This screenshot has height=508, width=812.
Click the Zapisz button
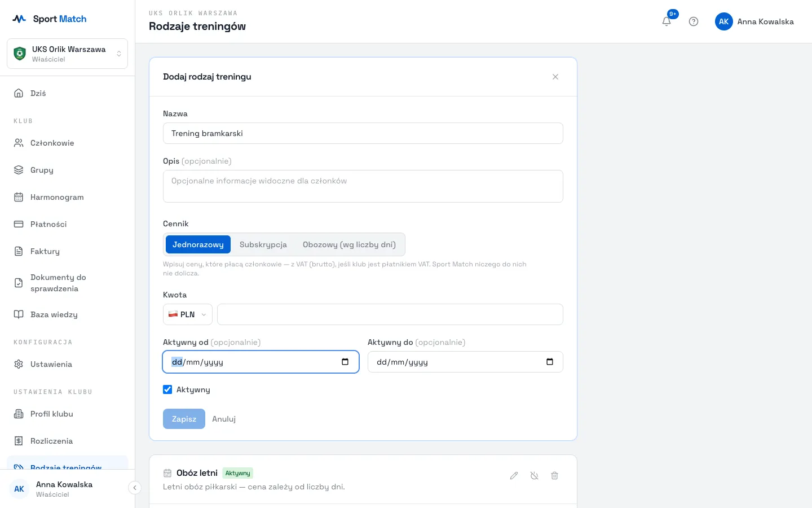(184, 419)
